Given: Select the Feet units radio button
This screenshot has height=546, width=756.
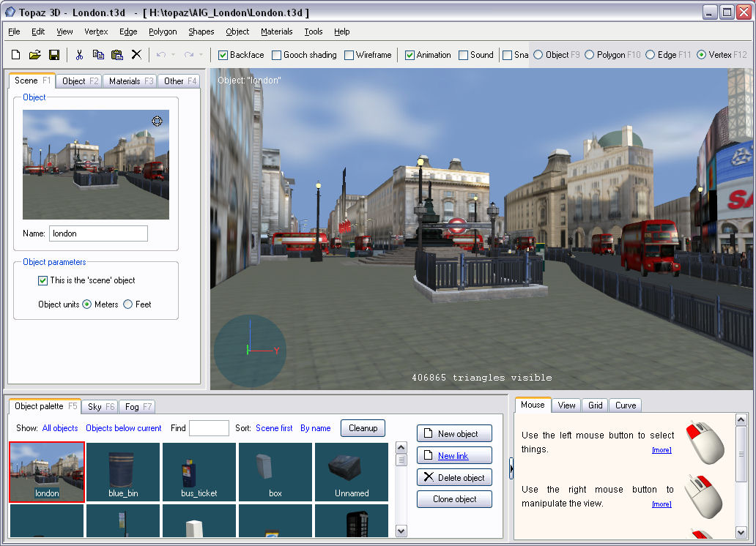Looking at the screenshot, I should click(x=128, y=304).
